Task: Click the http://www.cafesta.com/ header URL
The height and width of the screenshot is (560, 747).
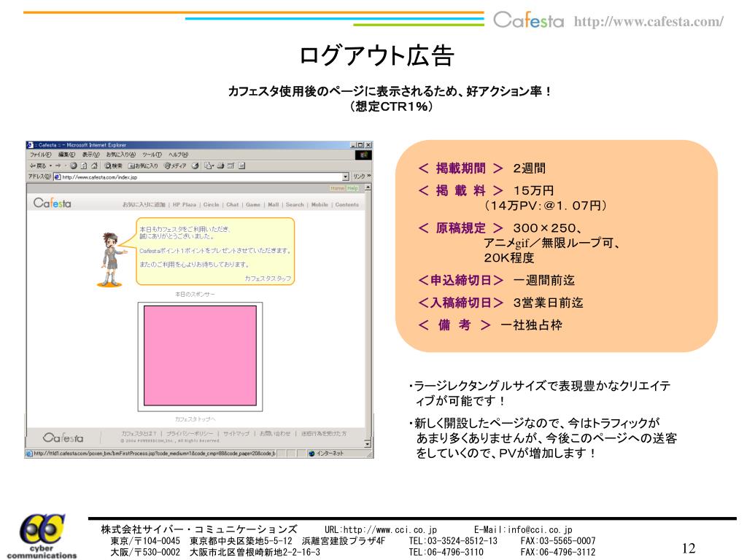Action: coord(649,22)
